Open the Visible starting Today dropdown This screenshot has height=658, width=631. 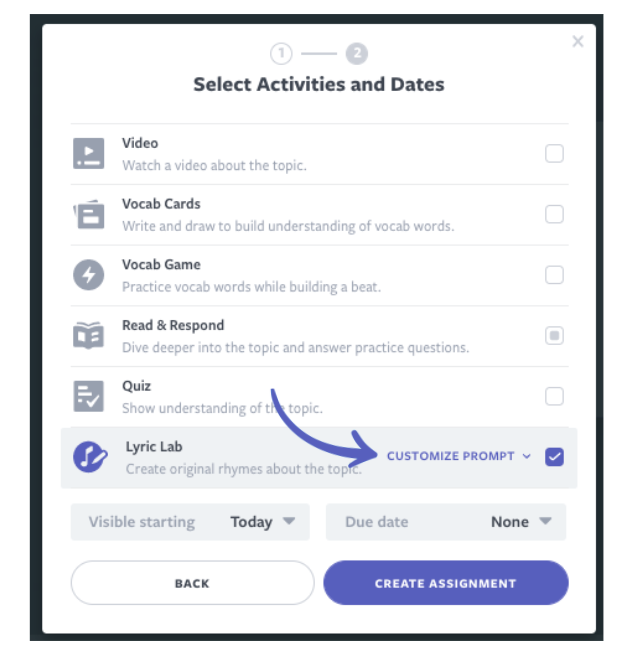[x=190, y=522]
